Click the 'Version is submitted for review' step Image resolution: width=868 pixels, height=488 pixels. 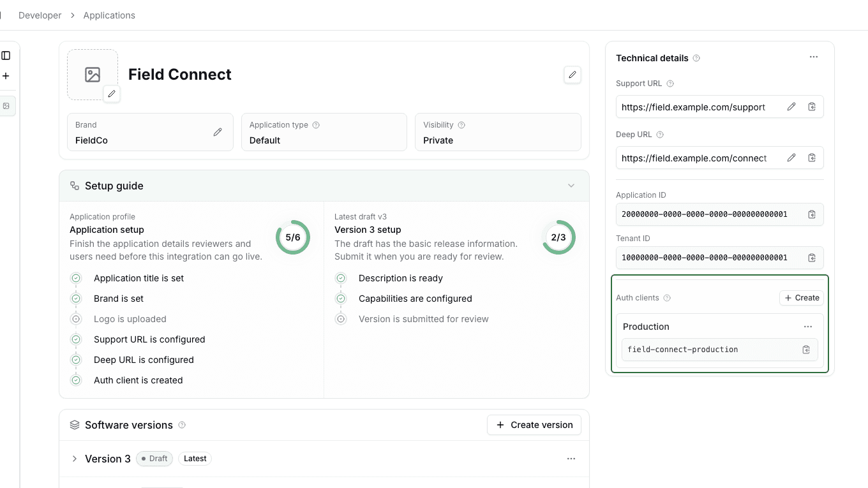click(x=424, y=319)
